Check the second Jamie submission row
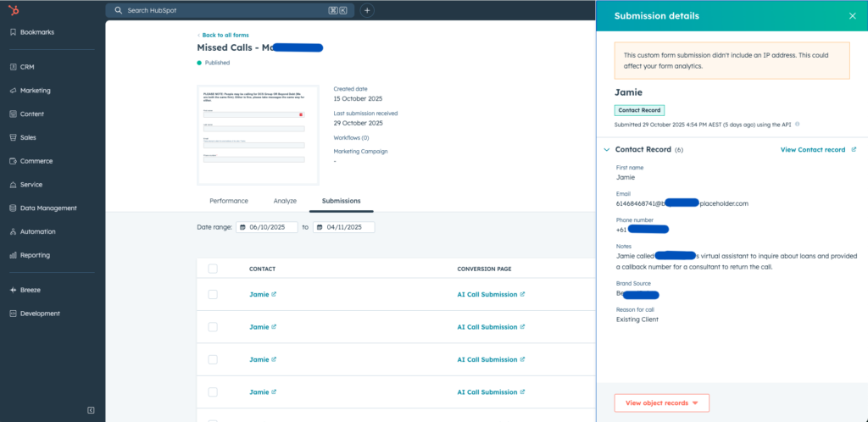 point(213,327)
